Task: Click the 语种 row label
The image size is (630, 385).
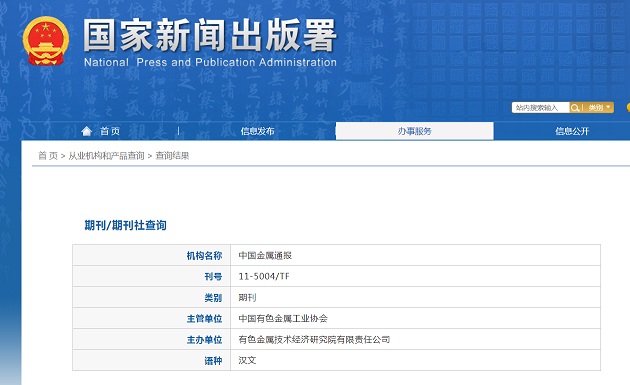Action: [213, 360]
